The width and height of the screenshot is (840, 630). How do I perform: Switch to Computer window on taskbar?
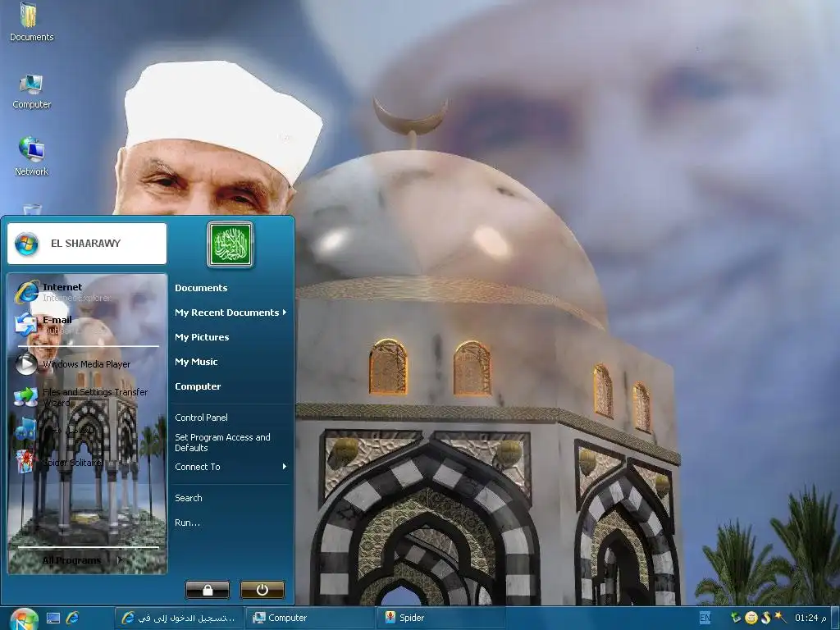309,618
